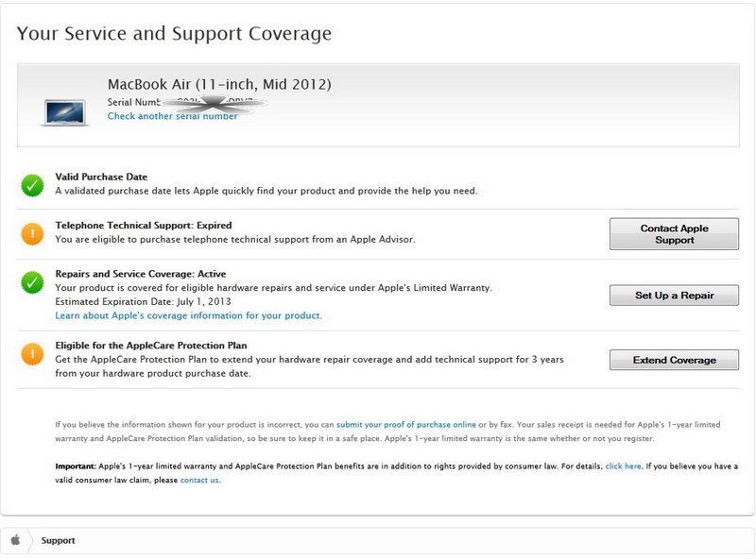The image size is (756, 559).
Task: Click the Eligible for the AppleCare Protection Plan heading
Action: 151,346
